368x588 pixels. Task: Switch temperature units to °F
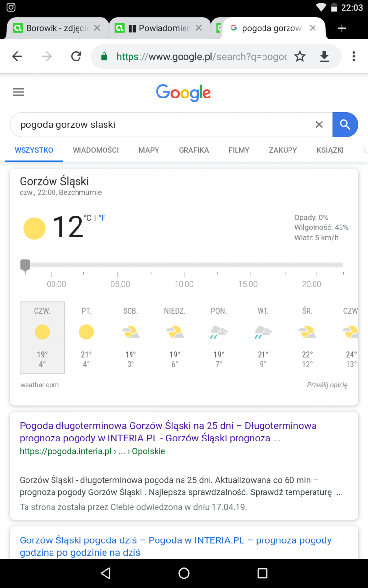(x=102, y=218)
